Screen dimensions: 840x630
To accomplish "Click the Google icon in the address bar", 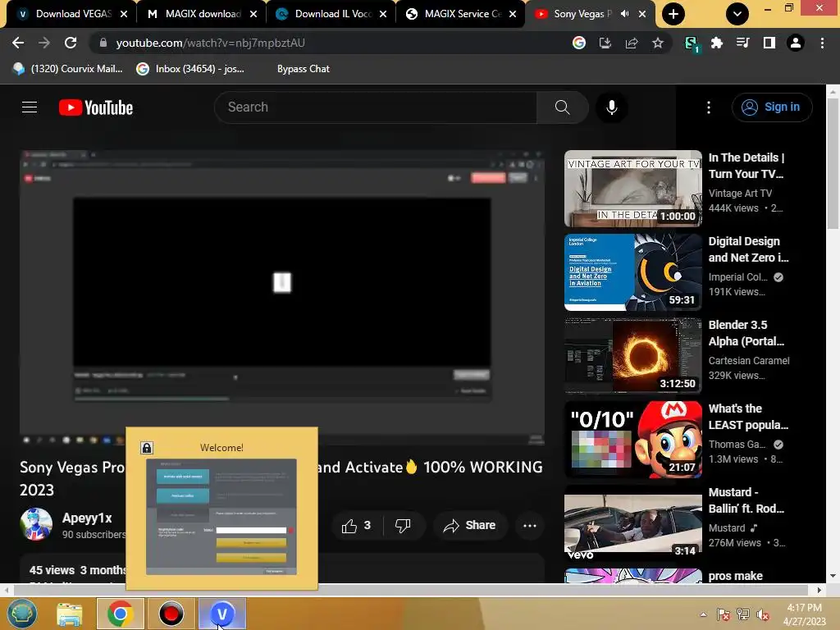I will [x=579, y=43].
